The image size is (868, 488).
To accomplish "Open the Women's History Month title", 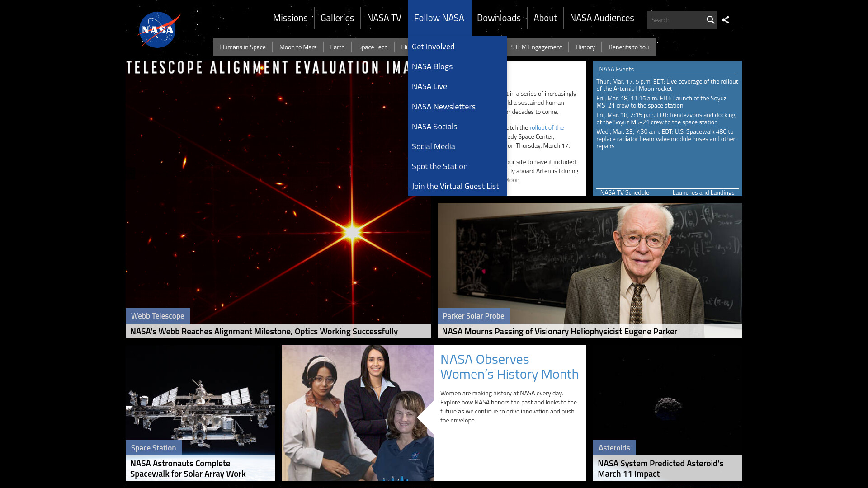I will pyautogui.click(x=509, y=366).
